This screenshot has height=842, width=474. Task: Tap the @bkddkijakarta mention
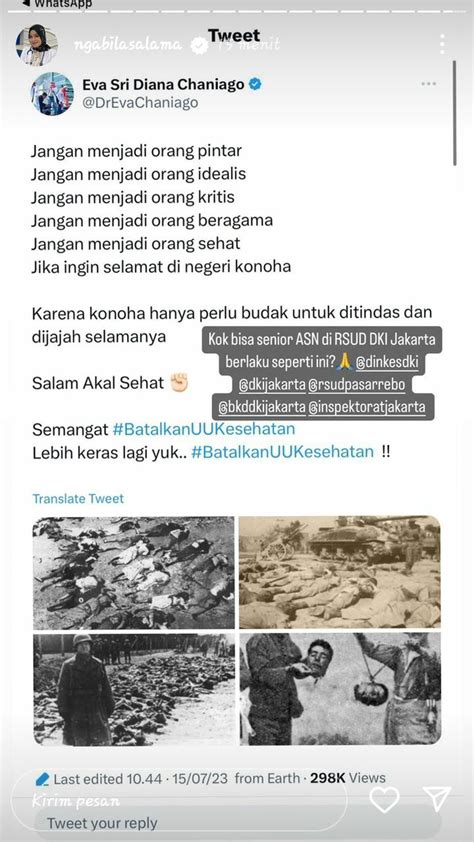261,407
